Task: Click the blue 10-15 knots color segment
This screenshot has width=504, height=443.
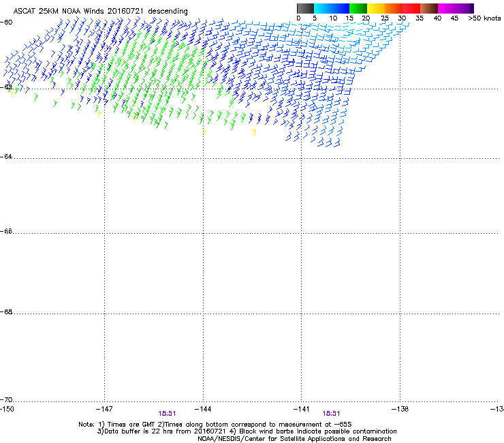Action: (341, 8)
